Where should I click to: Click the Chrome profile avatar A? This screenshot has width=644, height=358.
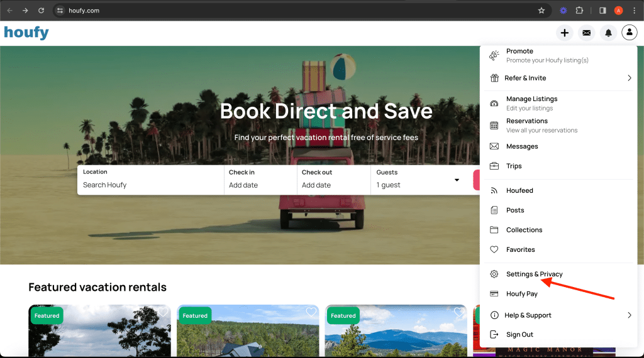tap(618, 10)
